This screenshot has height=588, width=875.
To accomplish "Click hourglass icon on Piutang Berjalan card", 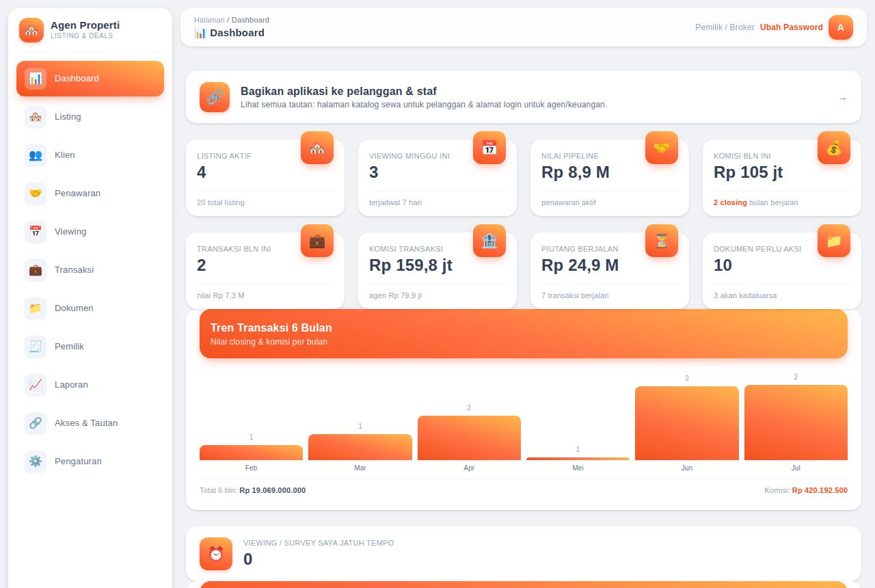I will tap(662, 241).
